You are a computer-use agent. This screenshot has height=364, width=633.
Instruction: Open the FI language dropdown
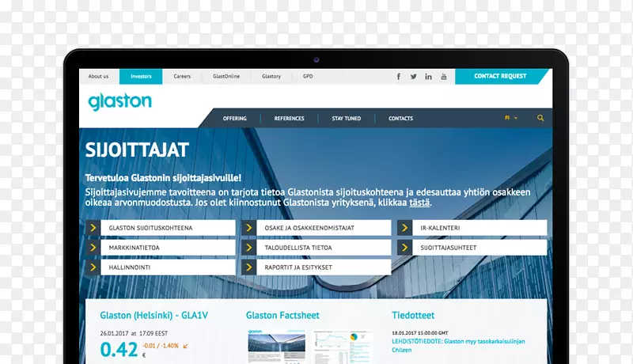pos(511,118)
